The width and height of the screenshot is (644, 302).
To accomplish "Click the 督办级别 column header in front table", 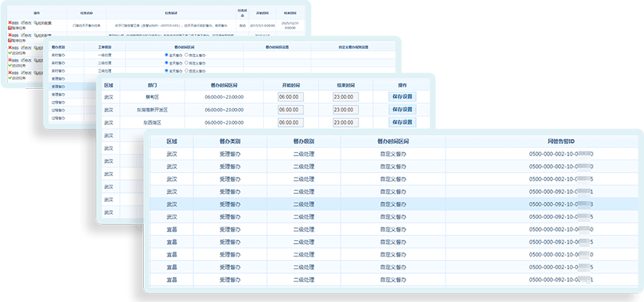I will pos(305,141).
